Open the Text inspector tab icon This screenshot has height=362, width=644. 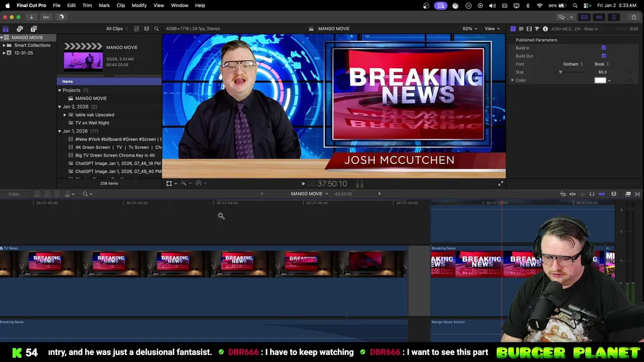tap(521, 29)
